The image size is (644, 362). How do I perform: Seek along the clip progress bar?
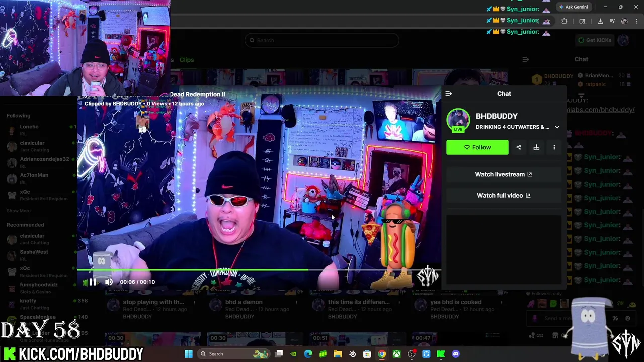coord(259,270)
